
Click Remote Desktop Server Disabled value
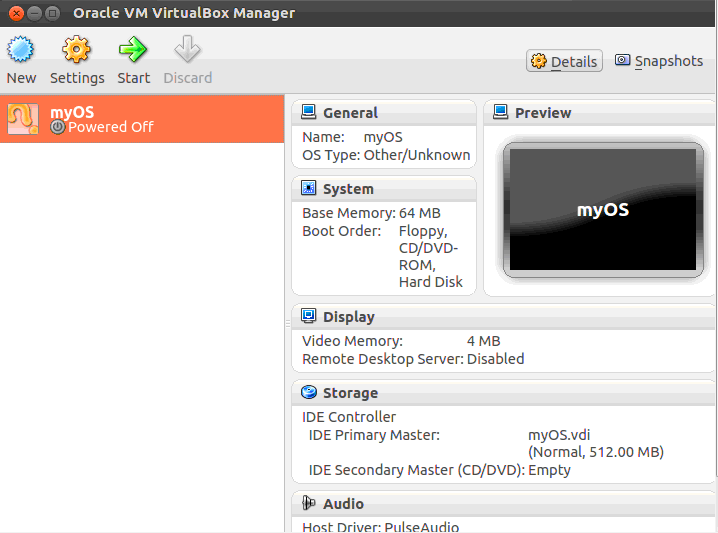tap(495, 359)
